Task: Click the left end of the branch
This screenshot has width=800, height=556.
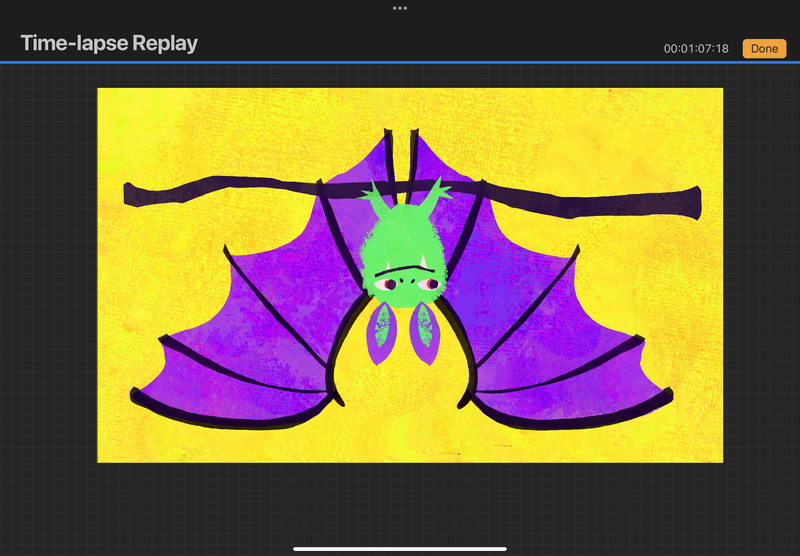Action: point(140,194)
